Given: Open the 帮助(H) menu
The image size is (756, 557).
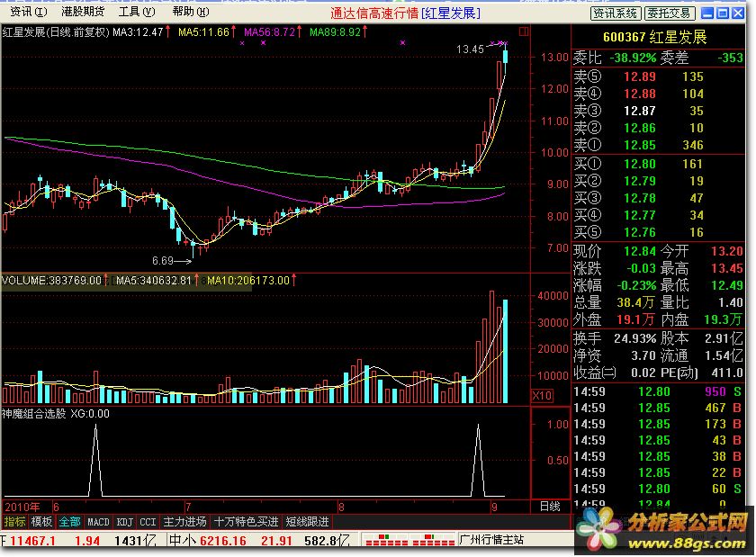Looking at the screenshot, I should pyautogui.click(x=191, y=12).
